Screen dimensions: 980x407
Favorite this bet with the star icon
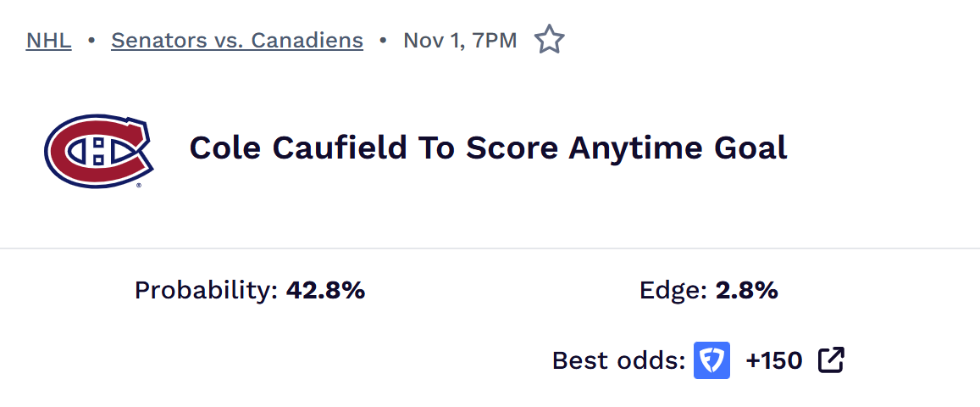pyautogui.click(x=549, y=40)
